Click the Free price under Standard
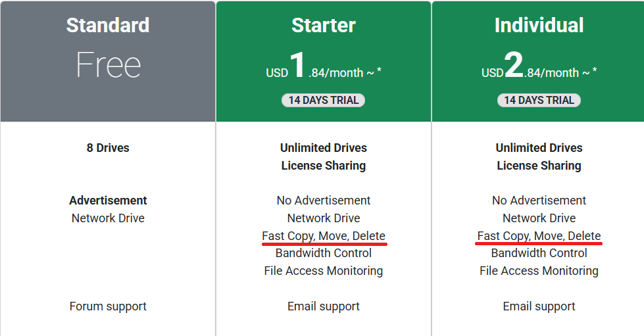 tap(108, 65)
